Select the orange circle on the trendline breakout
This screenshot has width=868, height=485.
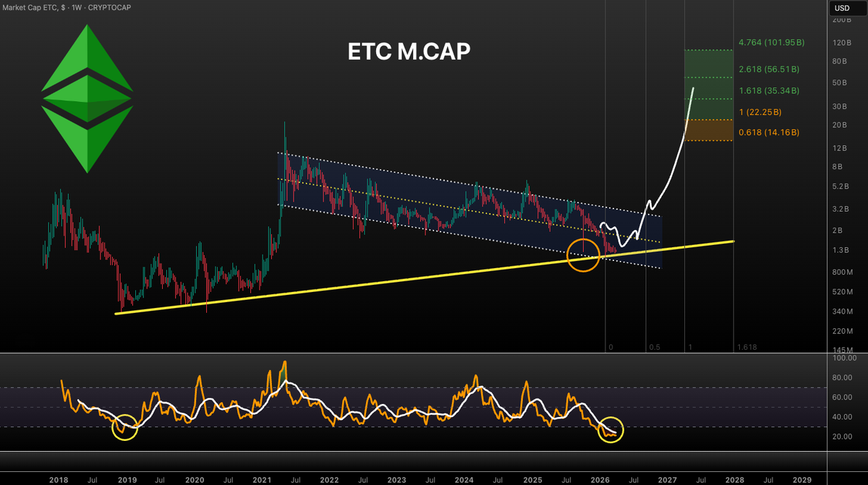pos(583,254)
